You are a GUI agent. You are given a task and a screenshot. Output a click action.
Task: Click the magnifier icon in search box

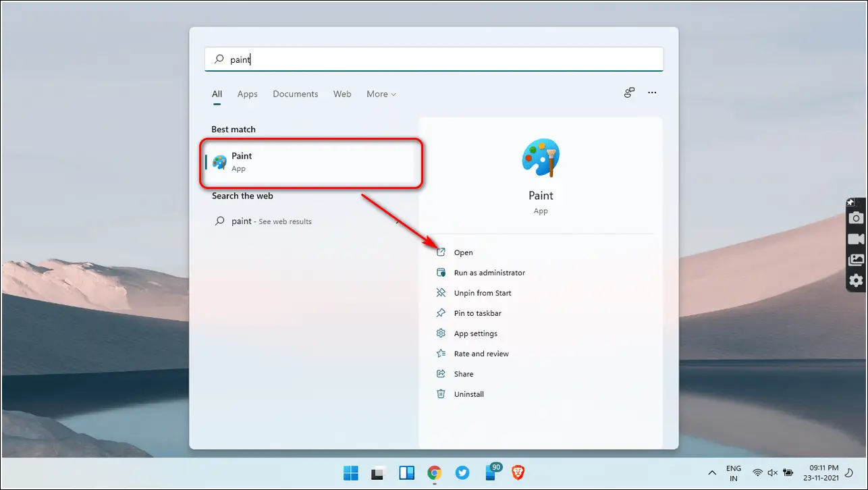219,59
